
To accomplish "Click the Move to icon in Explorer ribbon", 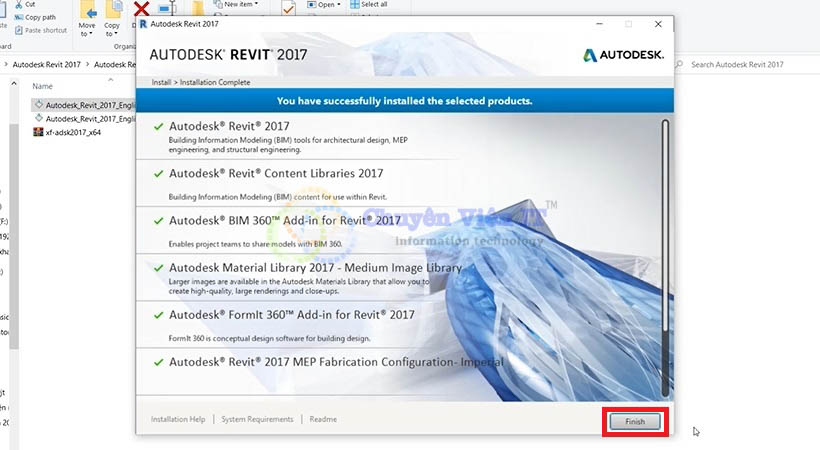I will pos(87,10).
